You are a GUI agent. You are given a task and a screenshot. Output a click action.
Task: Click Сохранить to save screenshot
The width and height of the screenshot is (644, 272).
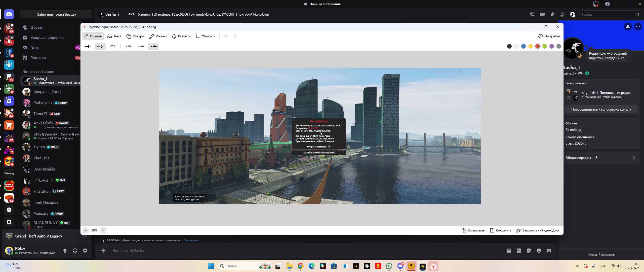point(501,230)
